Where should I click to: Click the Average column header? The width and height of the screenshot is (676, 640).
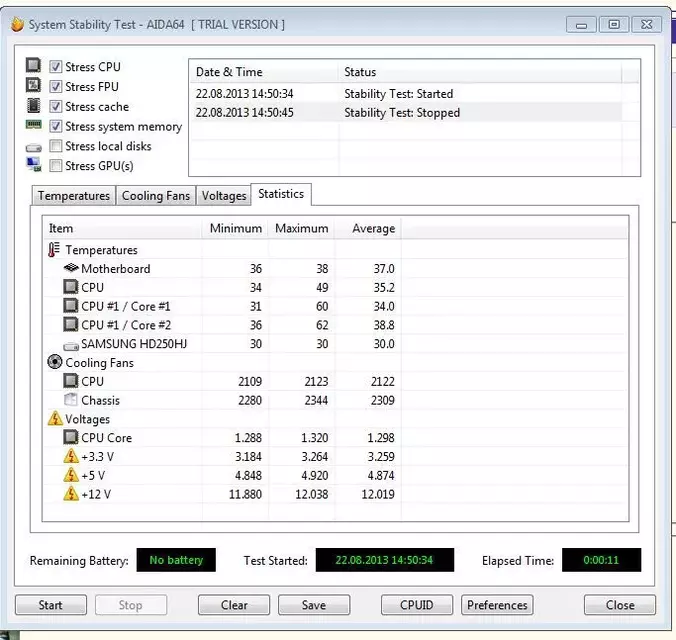[x=368, y=228]
